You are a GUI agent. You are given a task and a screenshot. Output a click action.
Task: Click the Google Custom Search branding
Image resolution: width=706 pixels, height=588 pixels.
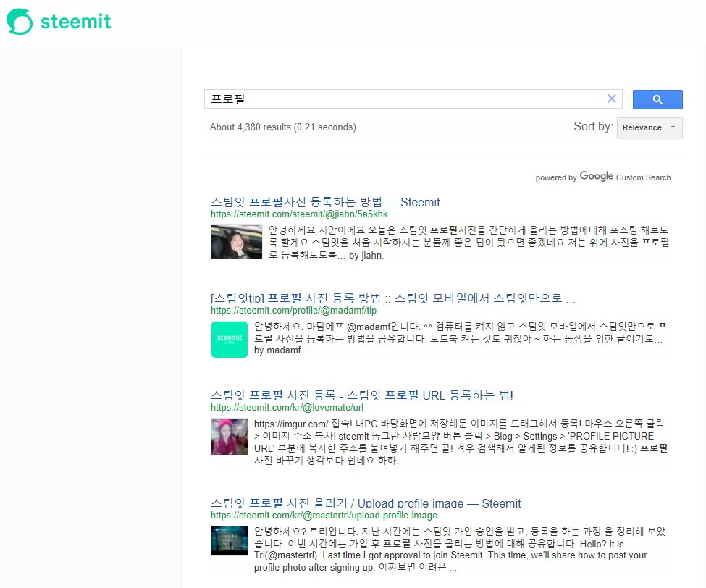tap(603, 177)
